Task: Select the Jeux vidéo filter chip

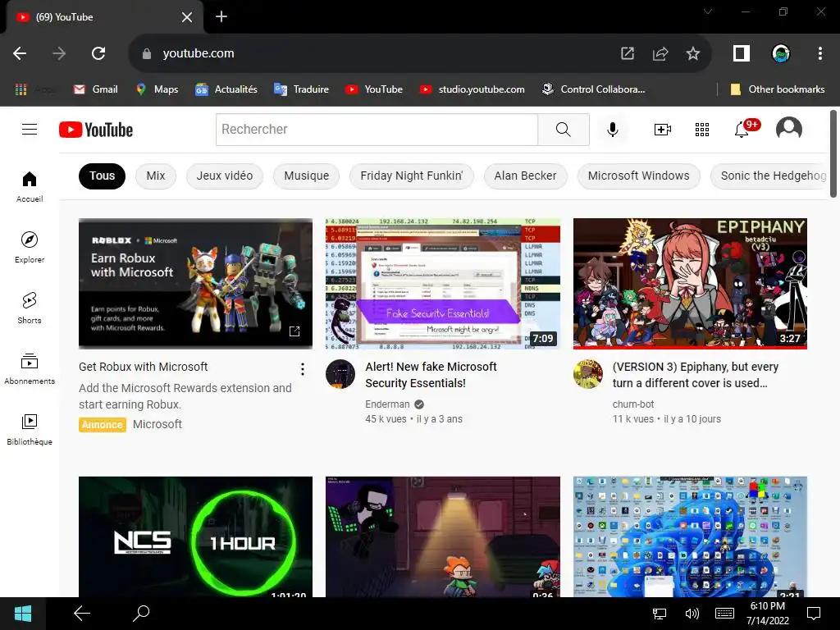Action: click(x=225, y=176)
